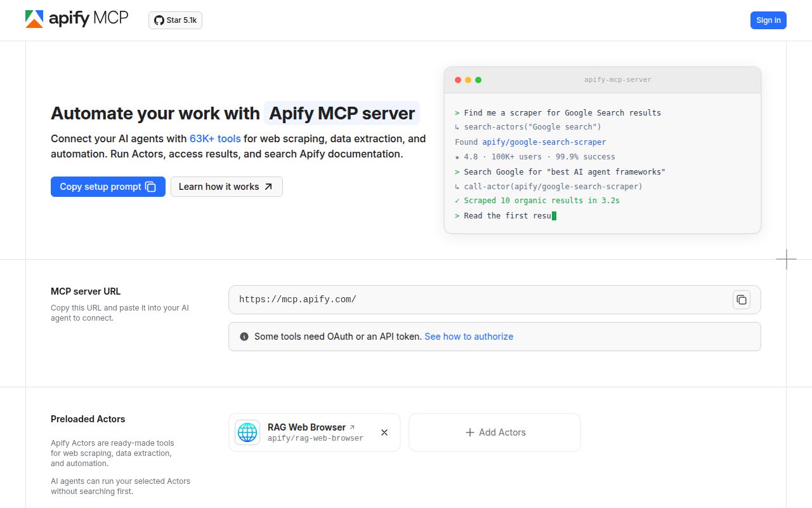Click the 'apify MCP' wordmark in header

pyautogui.click(x=89, y=18)
